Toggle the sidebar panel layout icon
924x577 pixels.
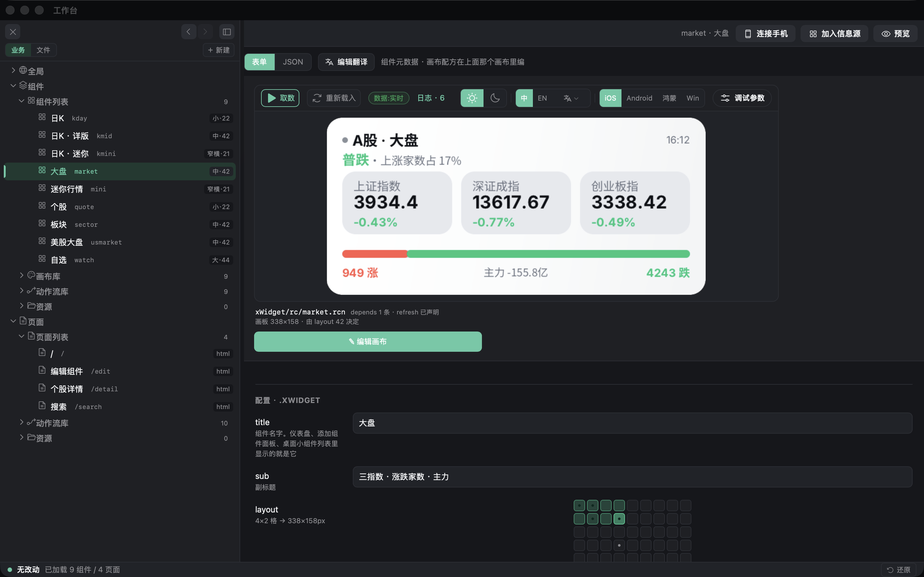(x=227, y=32)
